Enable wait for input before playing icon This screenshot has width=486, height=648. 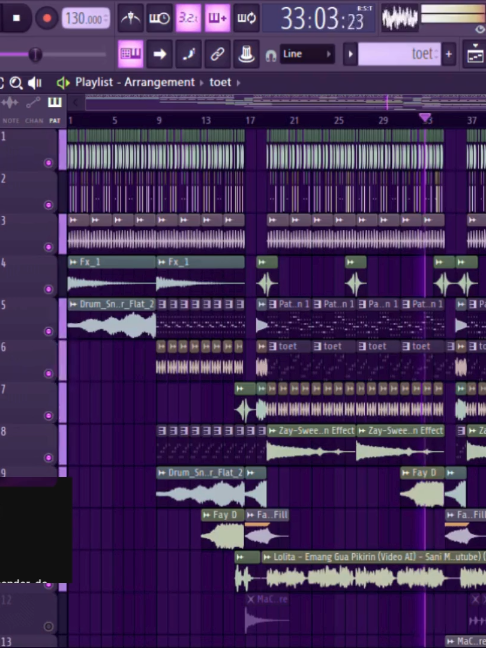coord(160,18)
